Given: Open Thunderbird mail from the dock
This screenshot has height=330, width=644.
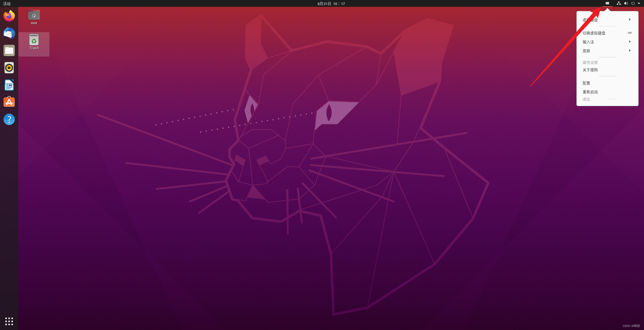Looking at the screenshot, I should [x=9, y=33].
